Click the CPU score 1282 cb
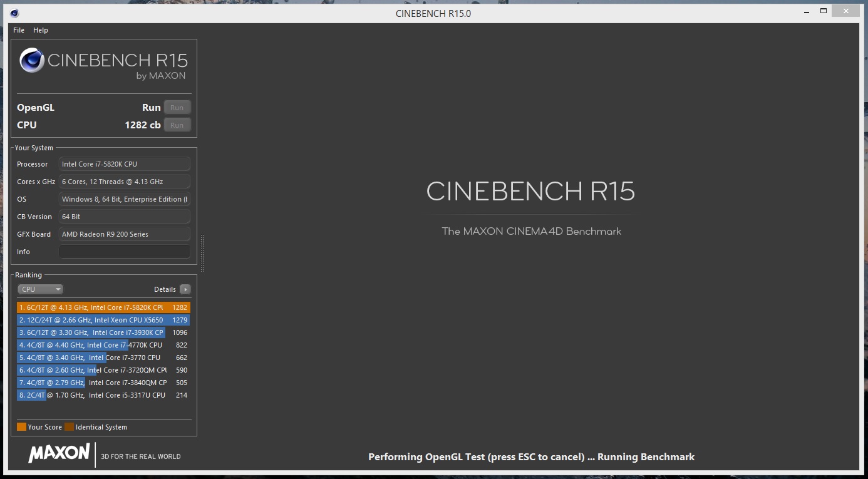868x479 pixels. (143, 125)
